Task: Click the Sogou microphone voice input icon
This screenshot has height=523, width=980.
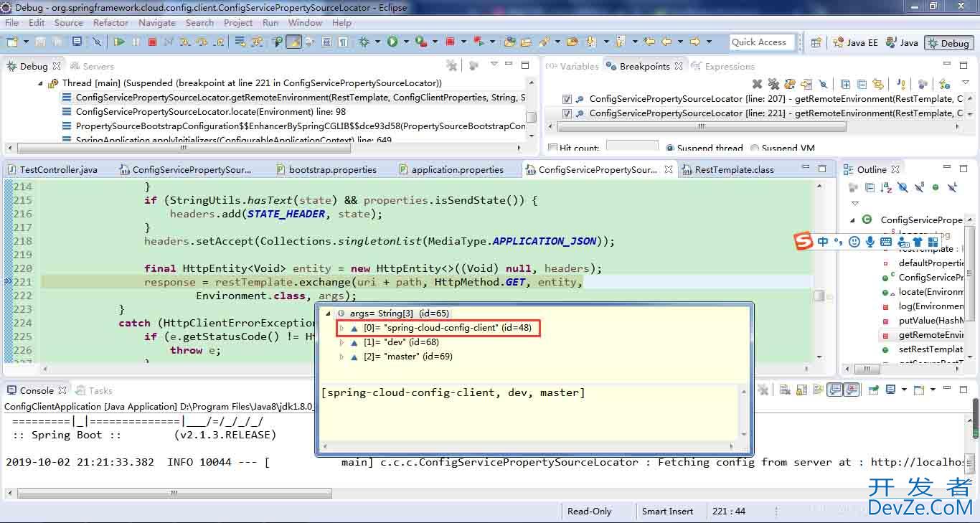Action: coord(870,242)
